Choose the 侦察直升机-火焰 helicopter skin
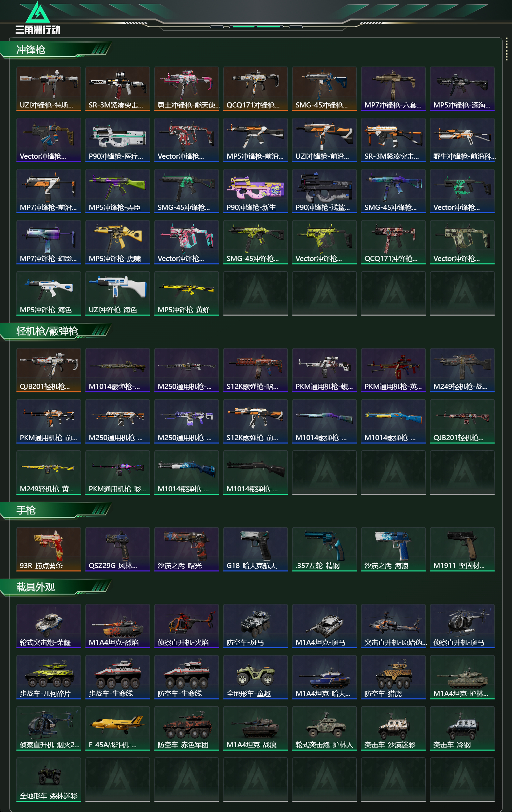The width and height of the screenshot is (512, 812). (186, 626)
